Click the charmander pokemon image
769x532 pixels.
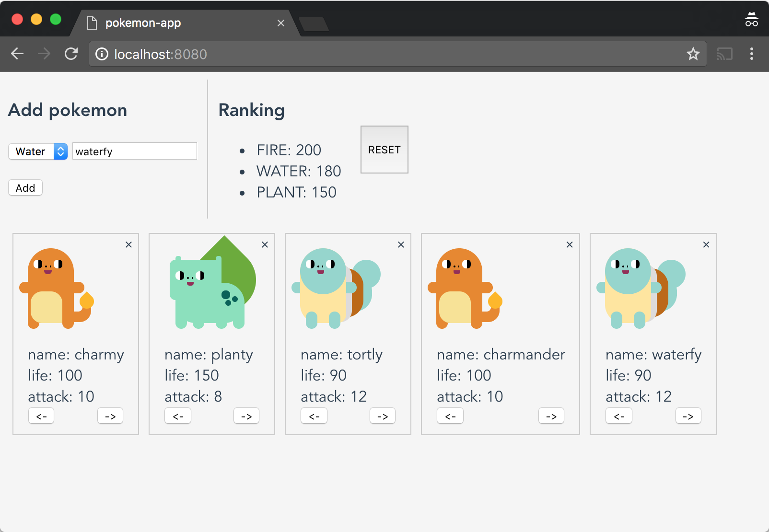465,289
